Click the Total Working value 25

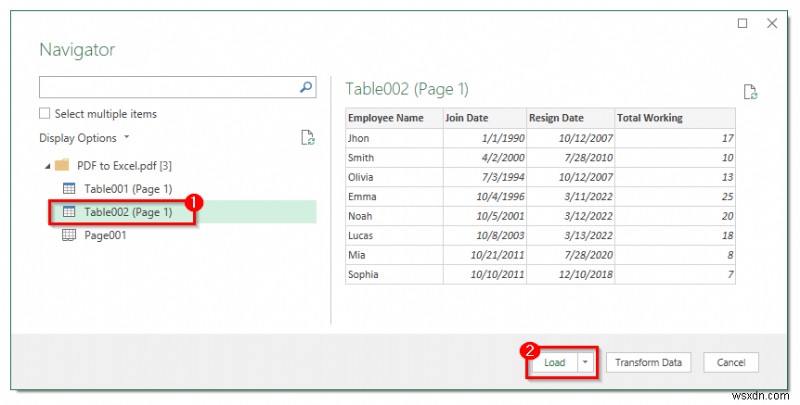tap(674, 196)
